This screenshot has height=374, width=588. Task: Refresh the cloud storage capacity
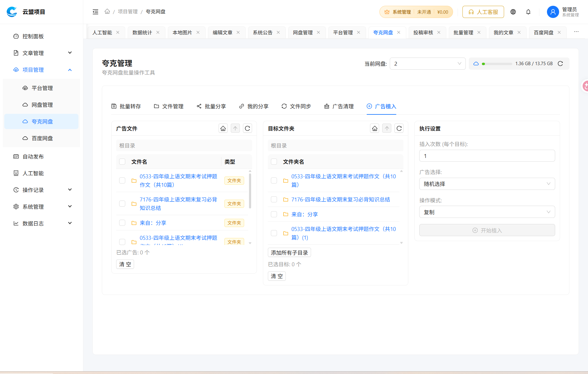(560, 64)
